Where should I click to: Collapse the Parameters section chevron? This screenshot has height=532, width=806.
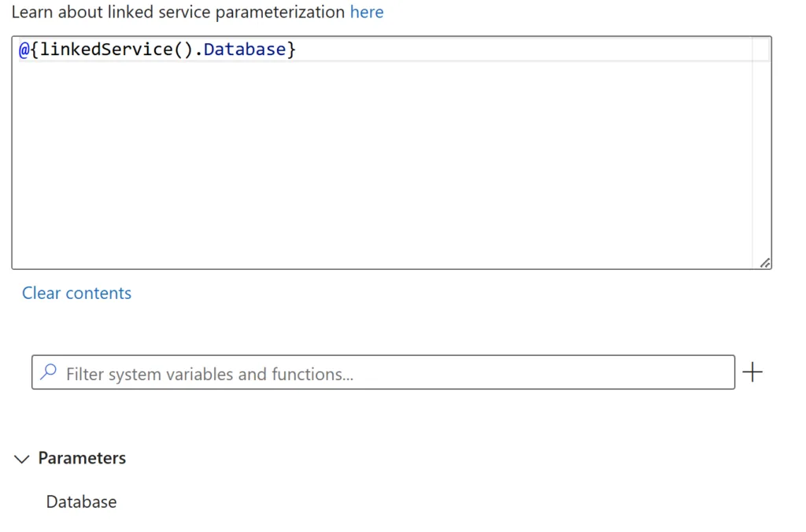(21, 459)
